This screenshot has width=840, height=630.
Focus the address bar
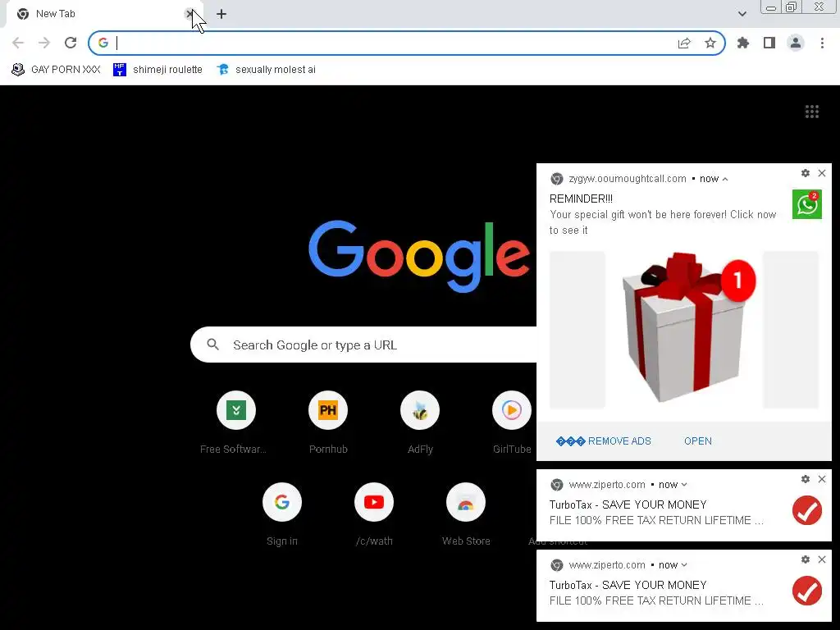point(396,43)
